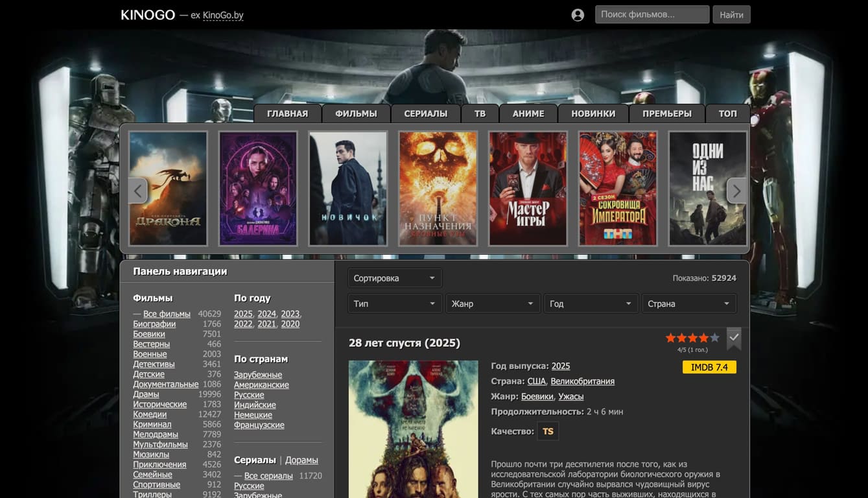This screenshot has height=498, width=868.
Task: Open the 28 лет спустя (2025) title link
Action: tap(405, 343)
